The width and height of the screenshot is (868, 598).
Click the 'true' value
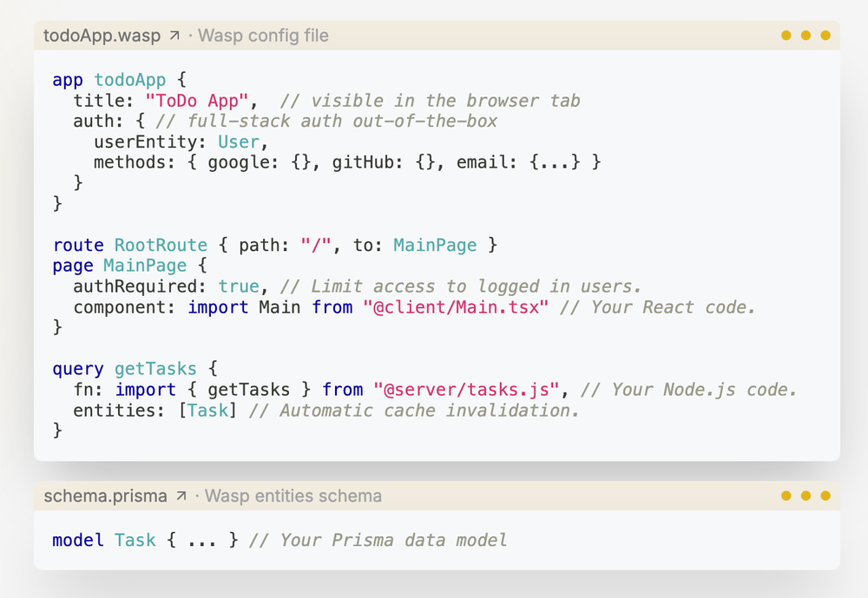click(x=239, y=286)
